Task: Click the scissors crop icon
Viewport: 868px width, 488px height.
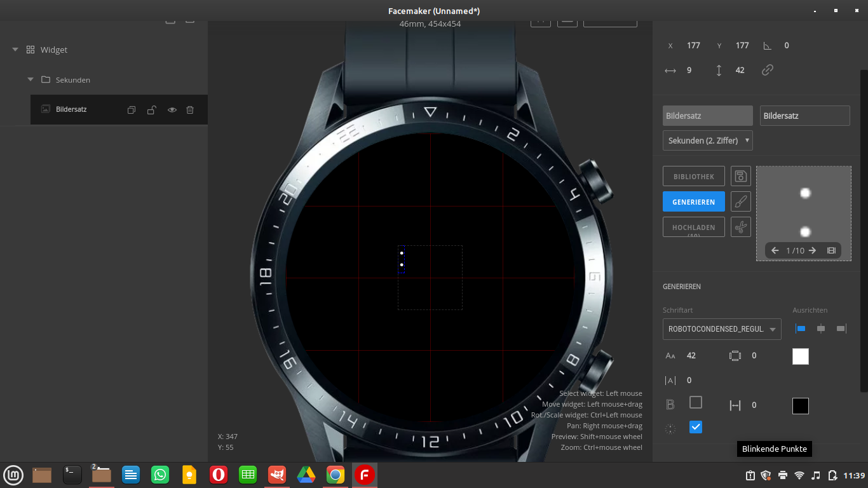Action: tap(741, 227)
